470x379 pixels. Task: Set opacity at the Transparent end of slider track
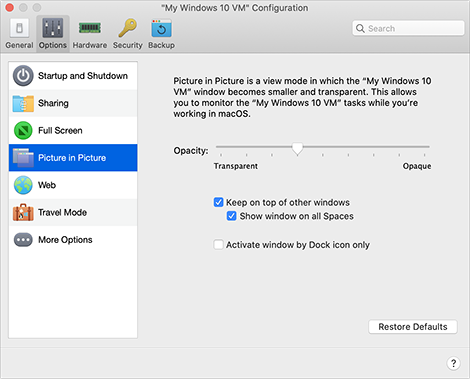[221, 147]
